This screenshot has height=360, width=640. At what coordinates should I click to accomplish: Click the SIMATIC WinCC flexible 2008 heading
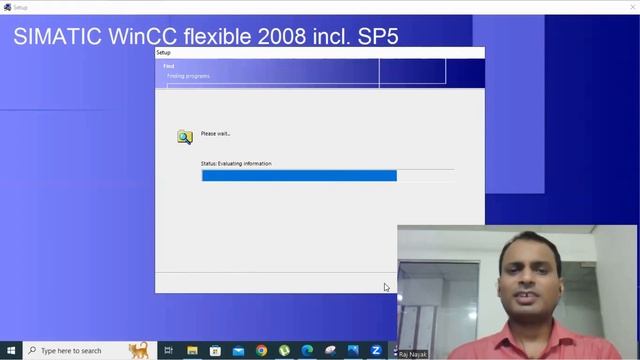point(206,36)
